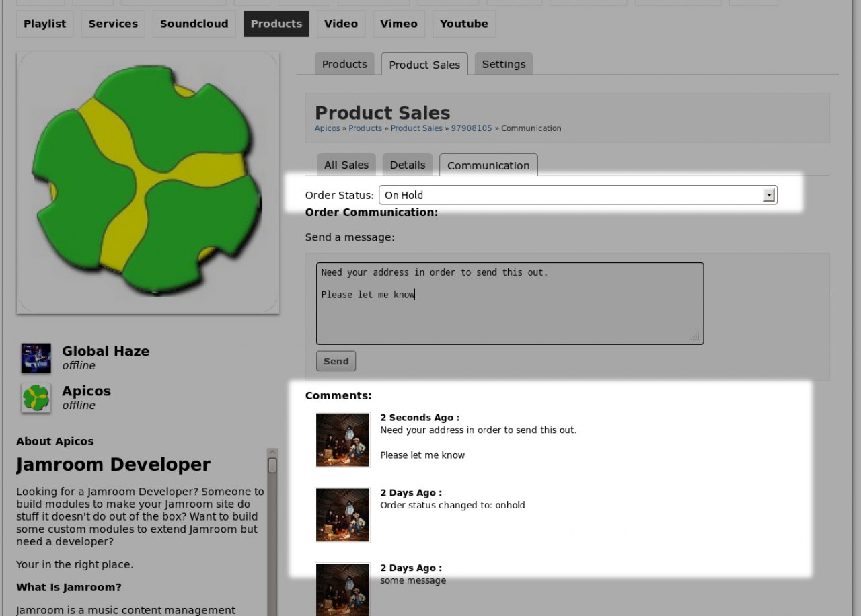Click the '2 Seconds Ago :' timestamp
This screenshot has height=616, width=861.
(420, 418)
